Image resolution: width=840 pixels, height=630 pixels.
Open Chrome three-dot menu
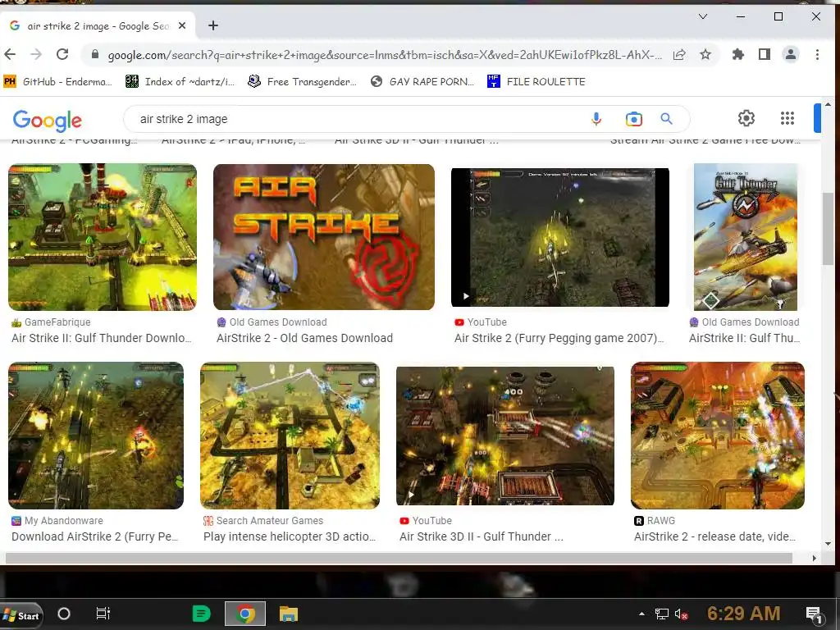click(817, 54)
